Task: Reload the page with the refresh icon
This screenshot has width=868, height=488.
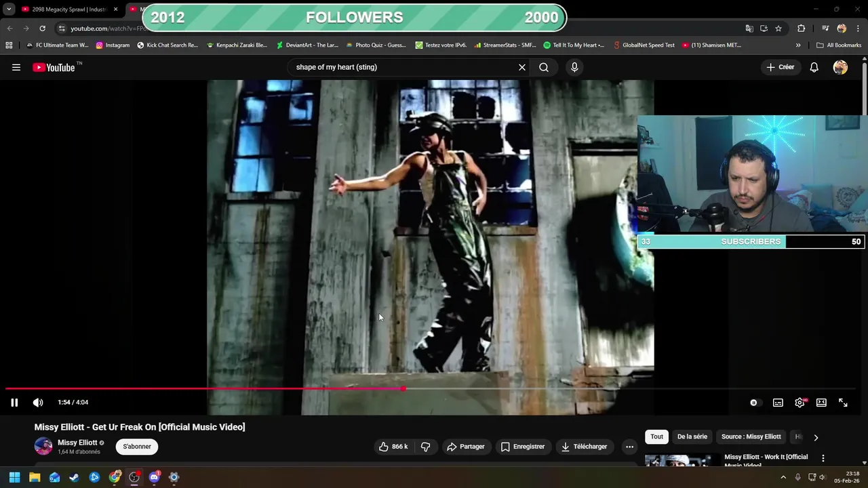Action: [x=42, y=28]
